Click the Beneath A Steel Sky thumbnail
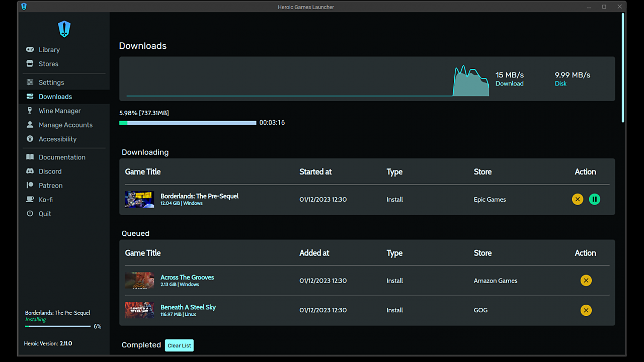The image size is (644, 362). pyautogui.click(x=139, y=310)
